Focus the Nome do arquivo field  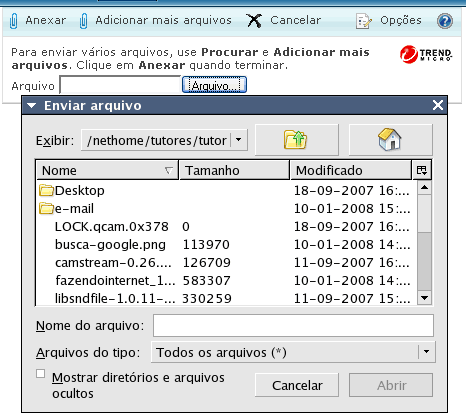point(293,325)
